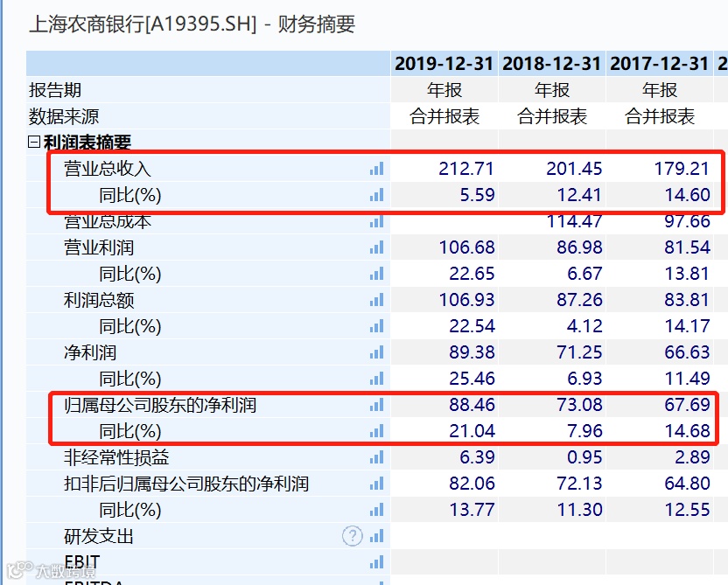The width and height of the screenshot is (728, 585).
Task: Open chart icon for 同比(%) under 利润总额
Action: (377, 326)
